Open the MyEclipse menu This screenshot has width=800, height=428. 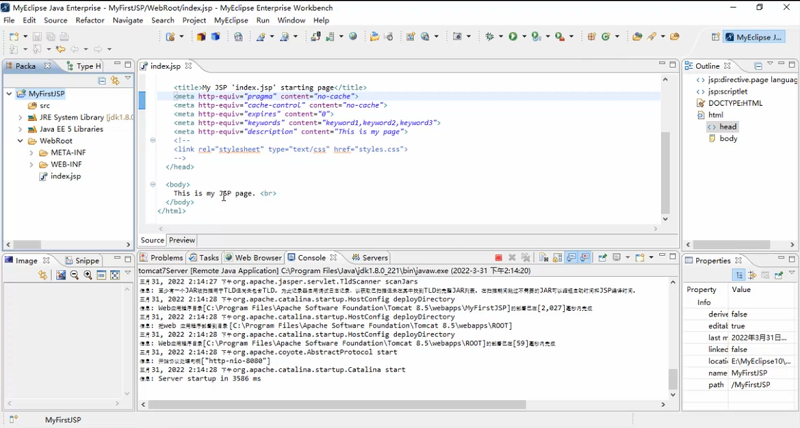point(231,20)
